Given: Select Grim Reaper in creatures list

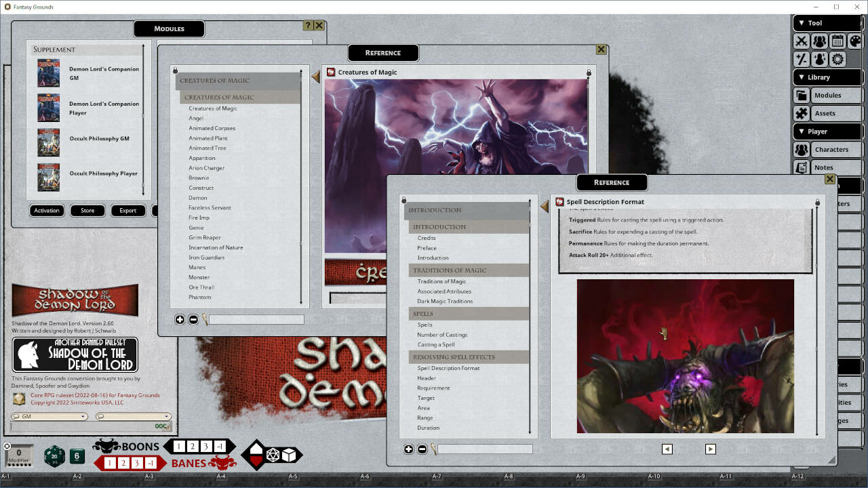Looking at the screenshot, I should point(205,237).
